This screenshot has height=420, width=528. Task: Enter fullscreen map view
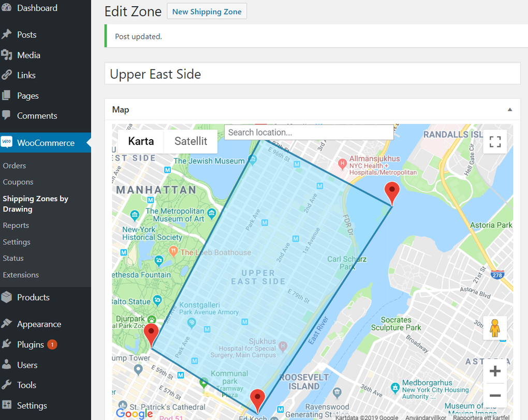coord(495,141)
